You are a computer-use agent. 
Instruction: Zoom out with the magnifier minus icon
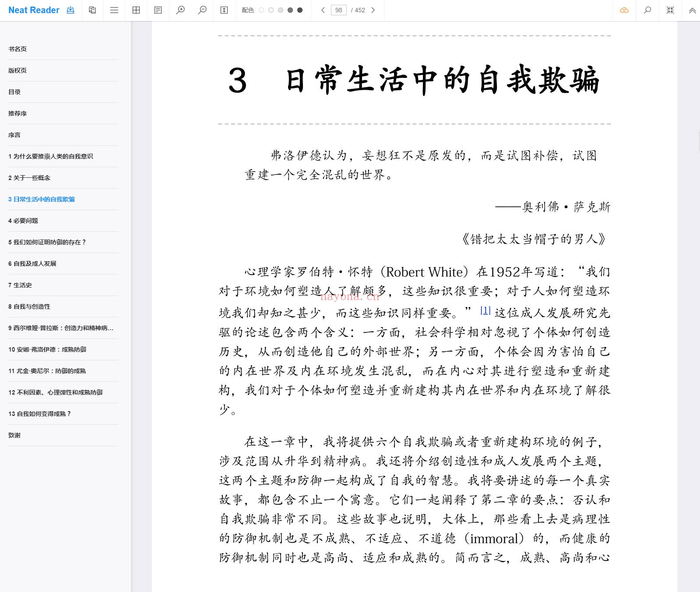[x=202, y=10]
